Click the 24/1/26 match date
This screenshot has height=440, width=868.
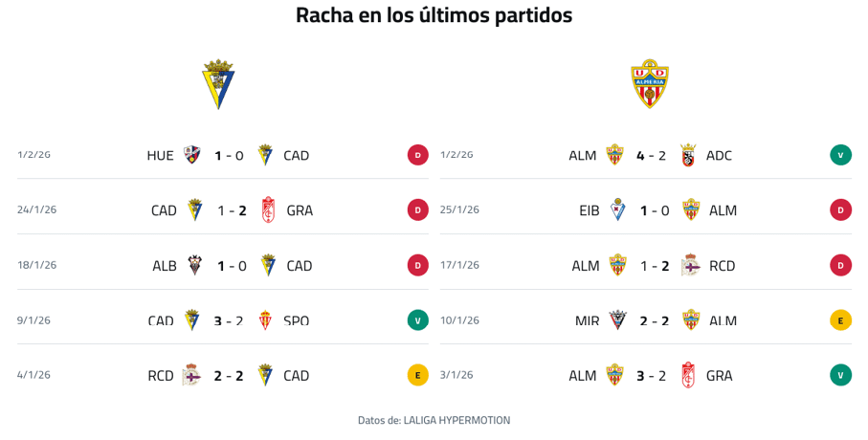[x=36, y=209]
